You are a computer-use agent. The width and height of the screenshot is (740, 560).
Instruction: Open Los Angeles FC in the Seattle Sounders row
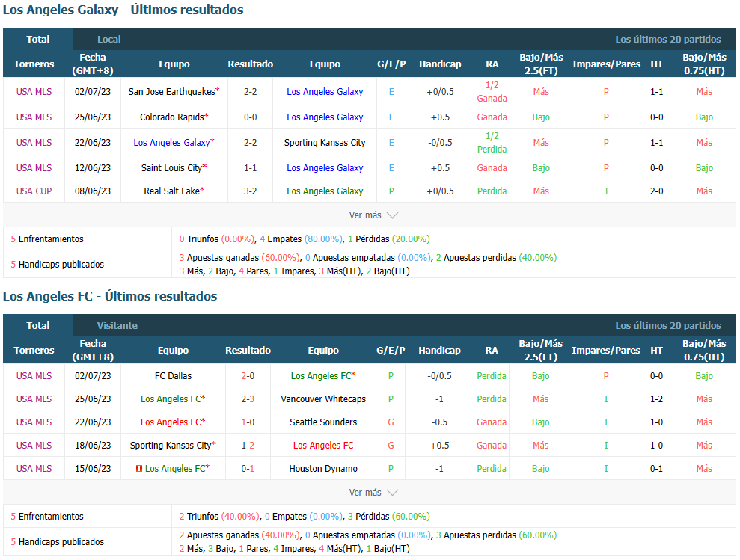click(171, 422)
